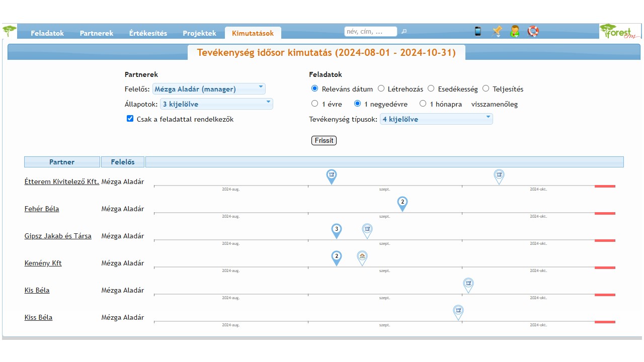Click the house marker in Kemény Kft row
644x362 pixels.
(362, 257)
